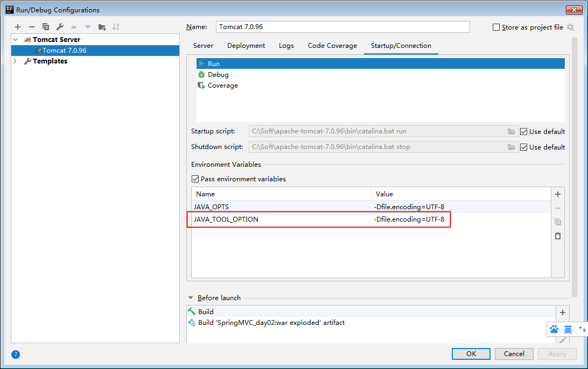
Task: Move configuration up arrow
Action: tap(74, 27)
